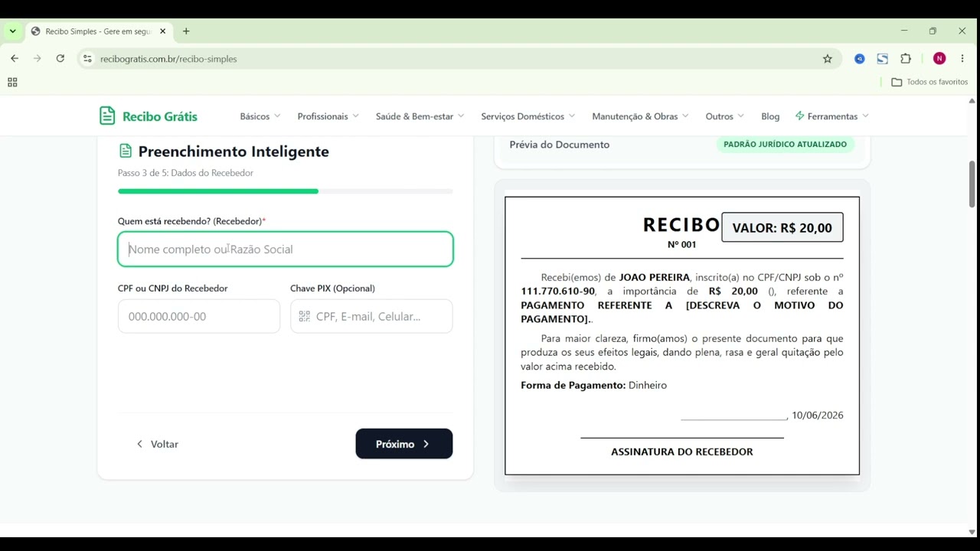Open the Extensions puzzle icon
This screenshot has height=551, width=980.
tap(906, 58)
